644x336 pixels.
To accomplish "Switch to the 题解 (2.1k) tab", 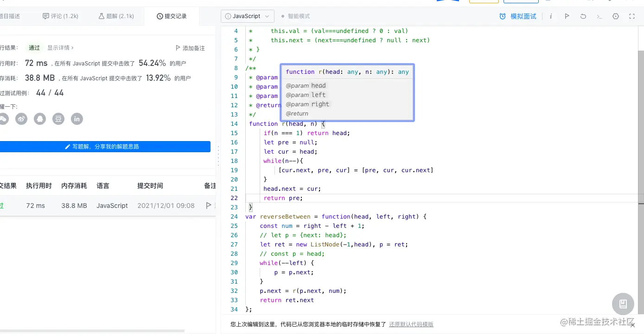I will coord(116,16).
